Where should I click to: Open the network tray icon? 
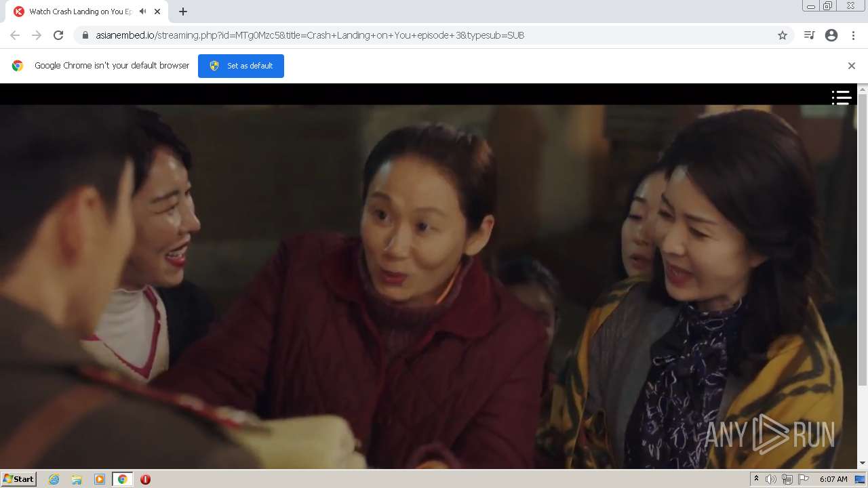coord(787,479)
